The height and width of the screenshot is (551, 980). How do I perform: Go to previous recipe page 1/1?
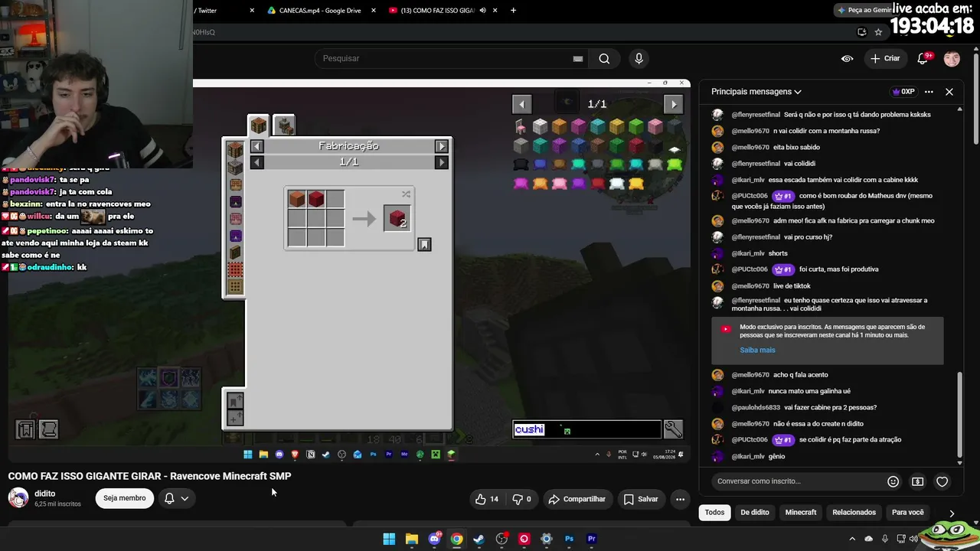[x=256, y=162]
